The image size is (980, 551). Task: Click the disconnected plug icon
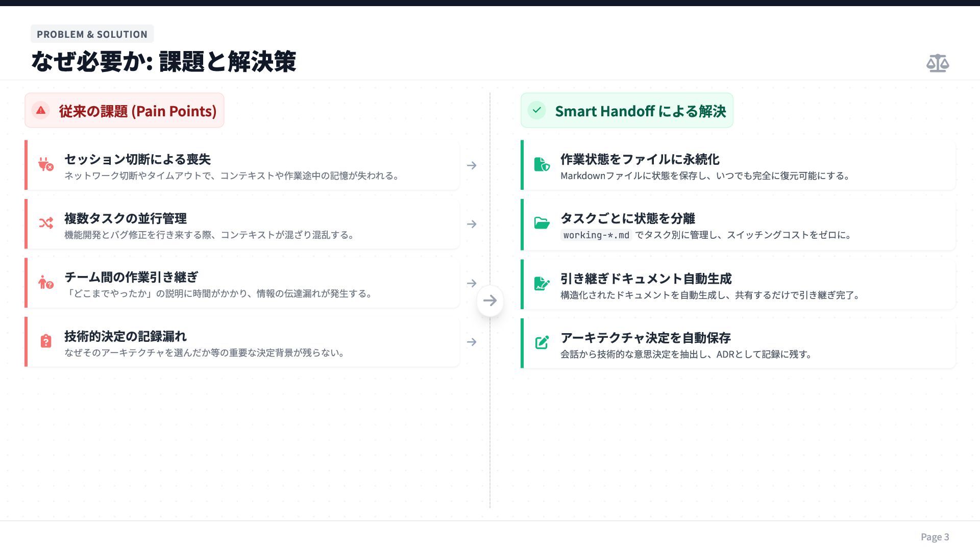pos(45,164)
